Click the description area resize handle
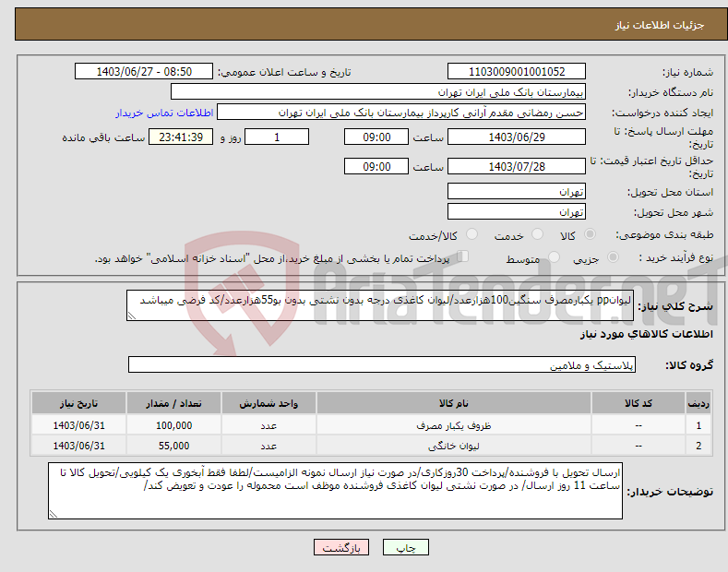 coord(132,316)
